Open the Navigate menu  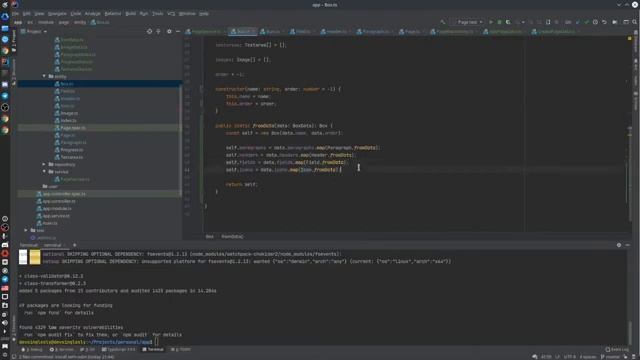click(57, 13)
